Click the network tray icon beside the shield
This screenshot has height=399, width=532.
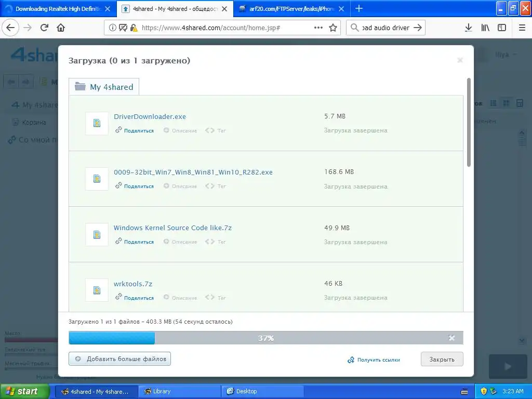494,391
